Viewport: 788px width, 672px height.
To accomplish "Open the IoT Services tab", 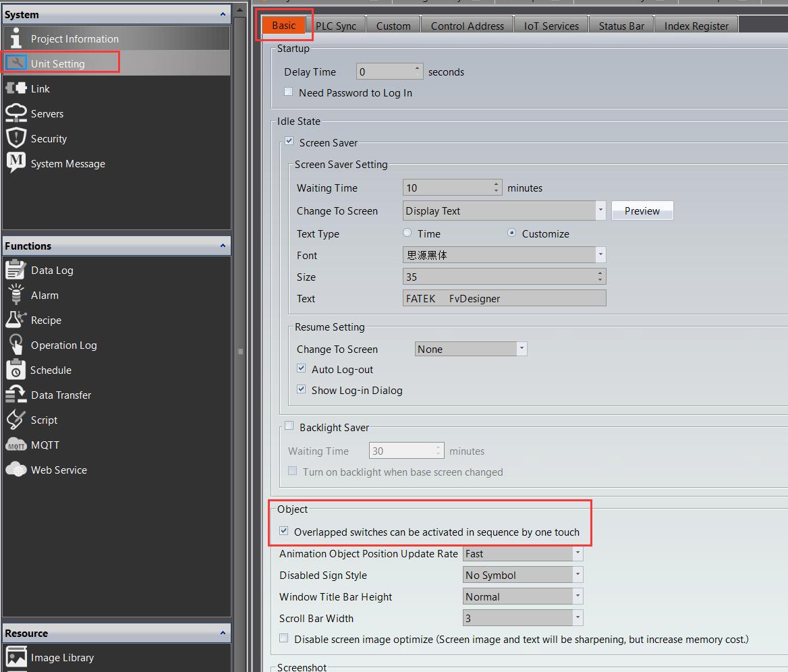I will [x=551, y=26].
